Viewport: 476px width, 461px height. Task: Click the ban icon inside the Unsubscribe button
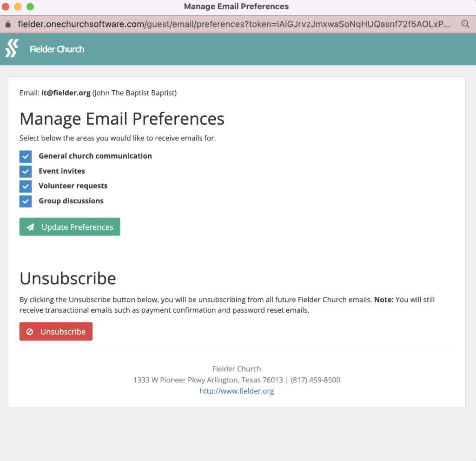30,331
